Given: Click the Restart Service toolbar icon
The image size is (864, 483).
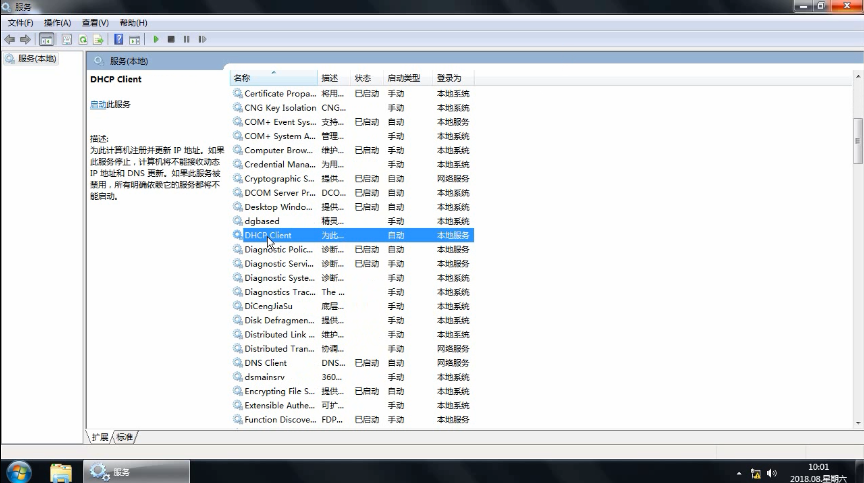Looking at the screenshot, I should coord(202,39).
